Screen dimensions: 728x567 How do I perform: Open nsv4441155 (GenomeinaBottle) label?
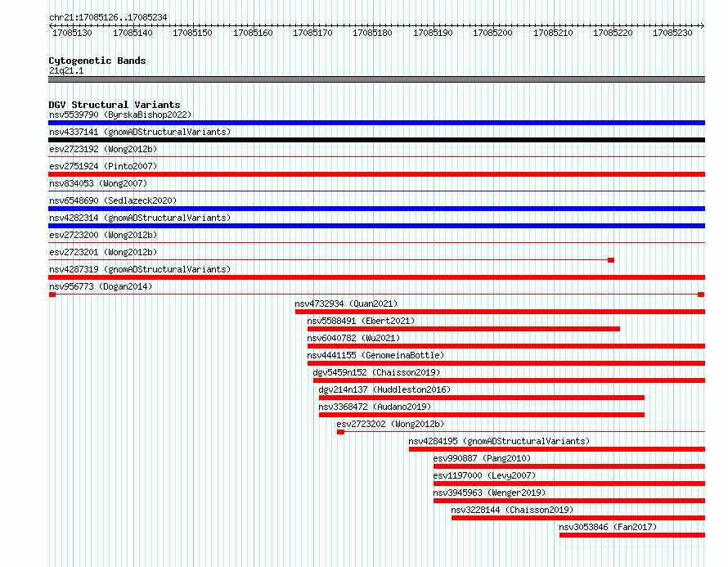tap(375, 355)
